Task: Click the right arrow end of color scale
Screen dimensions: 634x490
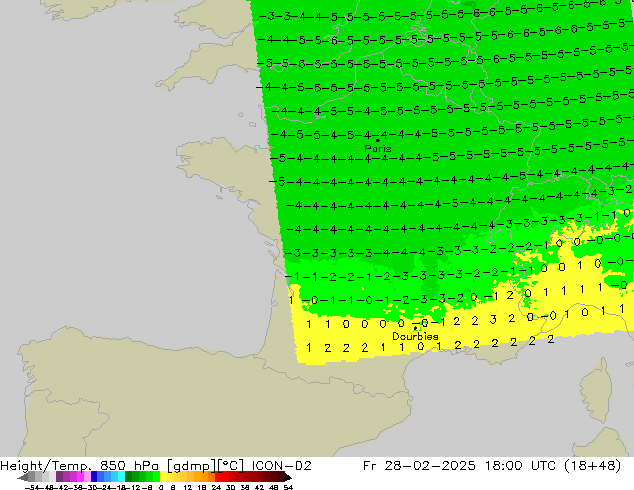Action: pos(288,477)
